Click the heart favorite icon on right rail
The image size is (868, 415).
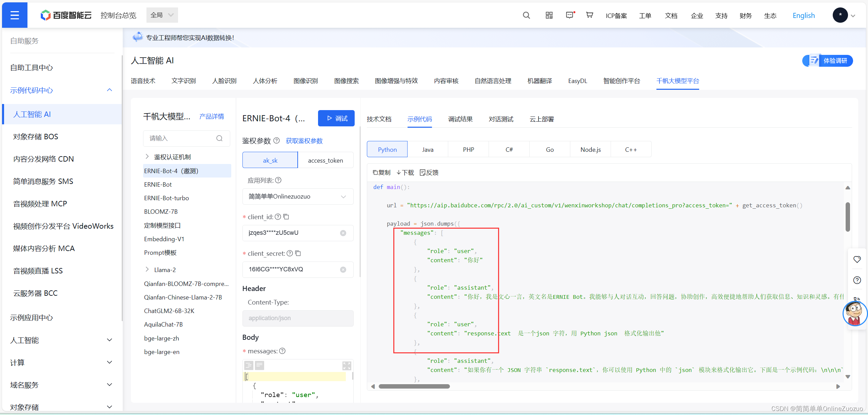[857, 260]
